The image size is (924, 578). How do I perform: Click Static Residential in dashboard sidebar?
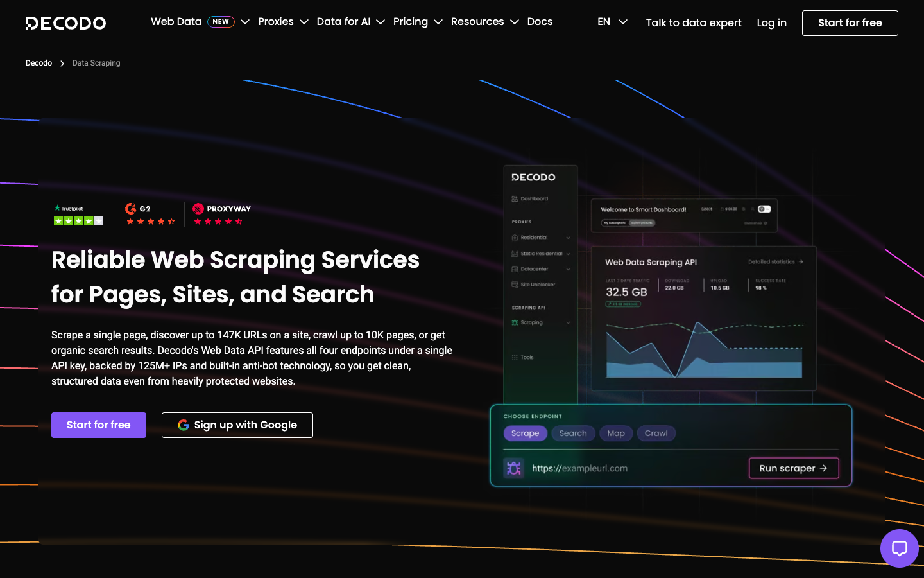point(540,254)
